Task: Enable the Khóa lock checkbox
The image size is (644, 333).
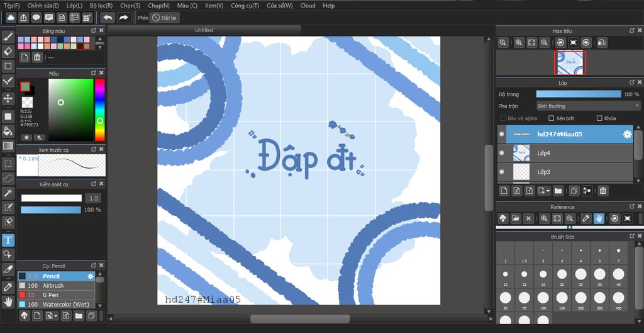Action: (x=599, y=118)
